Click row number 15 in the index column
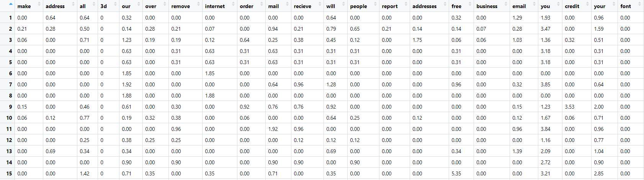The image size is (644, 180). point(9,173)
